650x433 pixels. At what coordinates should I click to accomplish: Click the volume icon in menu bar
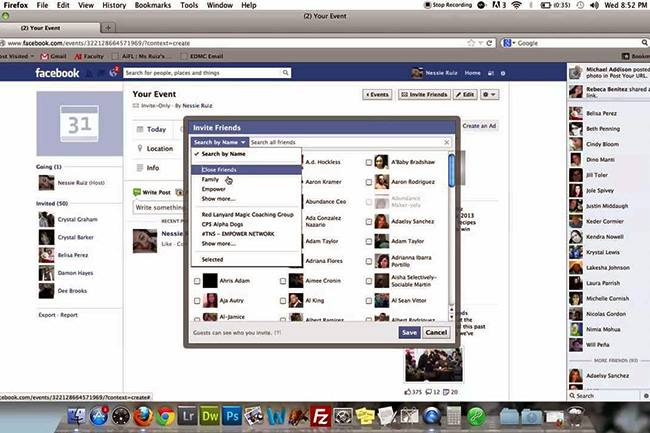click(x=594, y=5)
